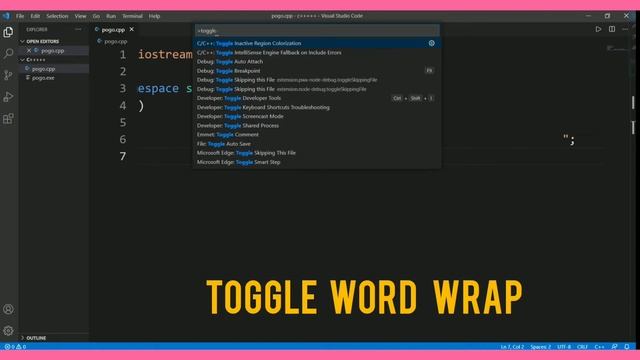Open the Source Control view

point(8,75)
